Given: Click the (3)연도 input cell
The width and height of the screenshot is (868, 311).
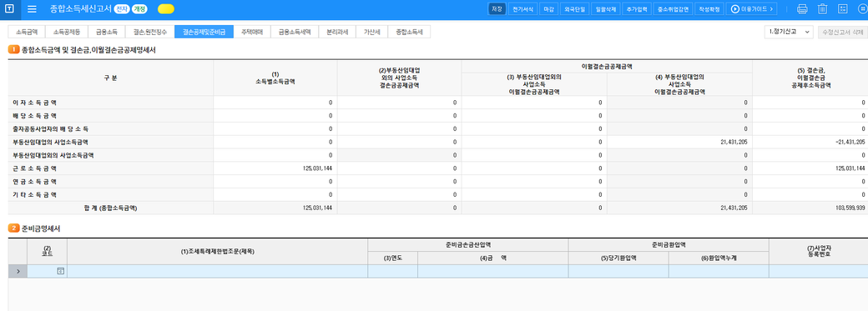Looking at the screenshot, I should pos(393,271).
